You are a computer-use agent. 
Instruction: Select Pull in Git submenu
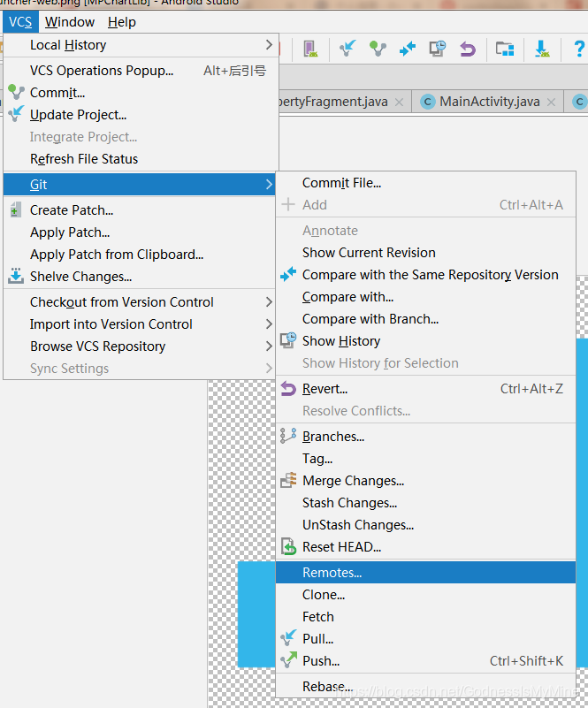[x=425, y=639]
